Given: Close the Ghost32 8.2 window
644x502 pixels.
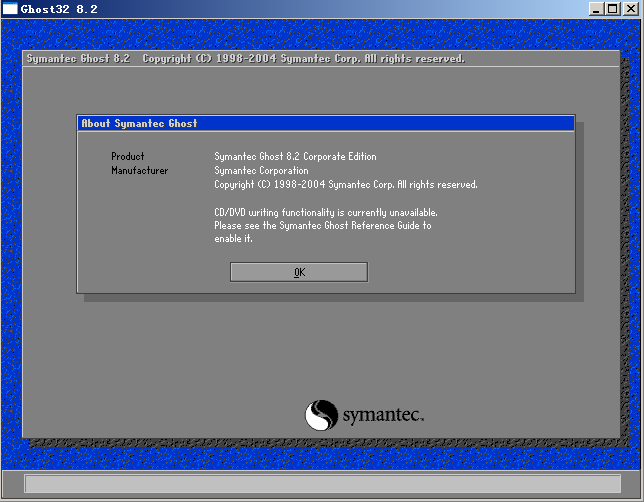Looking at the screenshot, I should (631, 9).
